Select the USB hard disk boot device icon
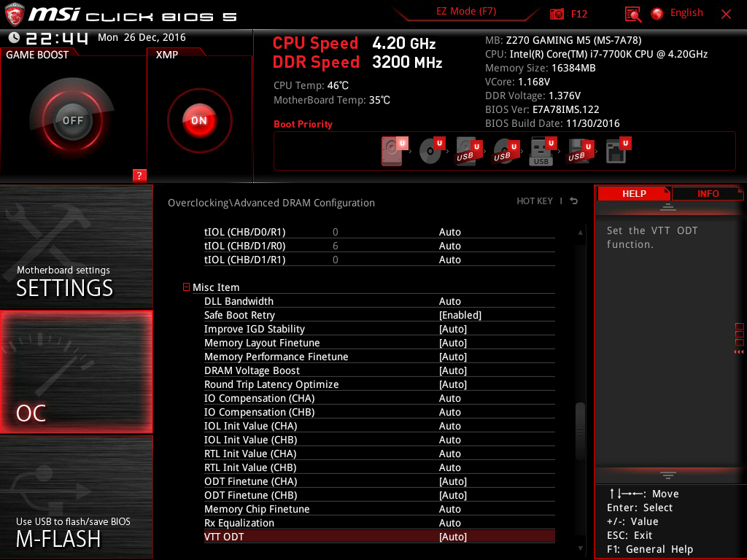This screenshot has height=560, width=747. pyautogui.click(x=468, y=152)
